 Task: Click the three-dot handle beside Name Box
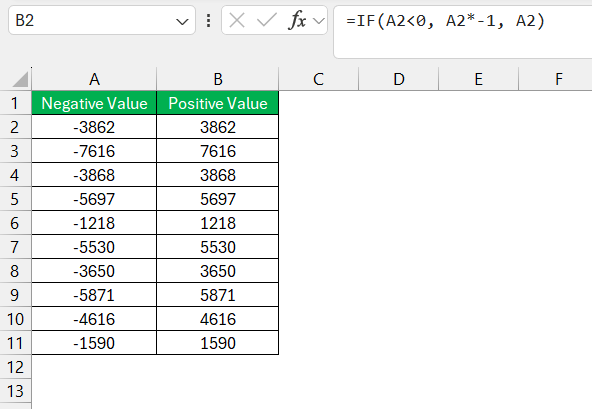click(x=208, y=20)
